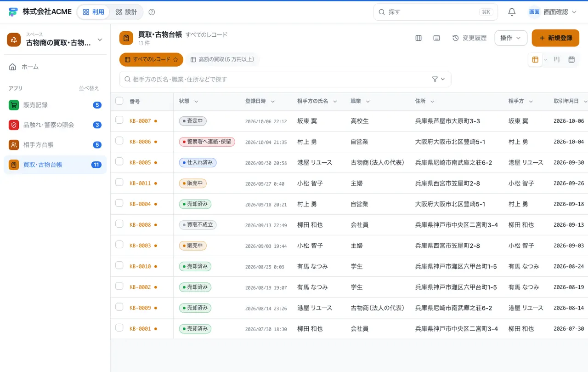Click the 買取・古物台帳 clipboard header icon

(x=126, y=38)
